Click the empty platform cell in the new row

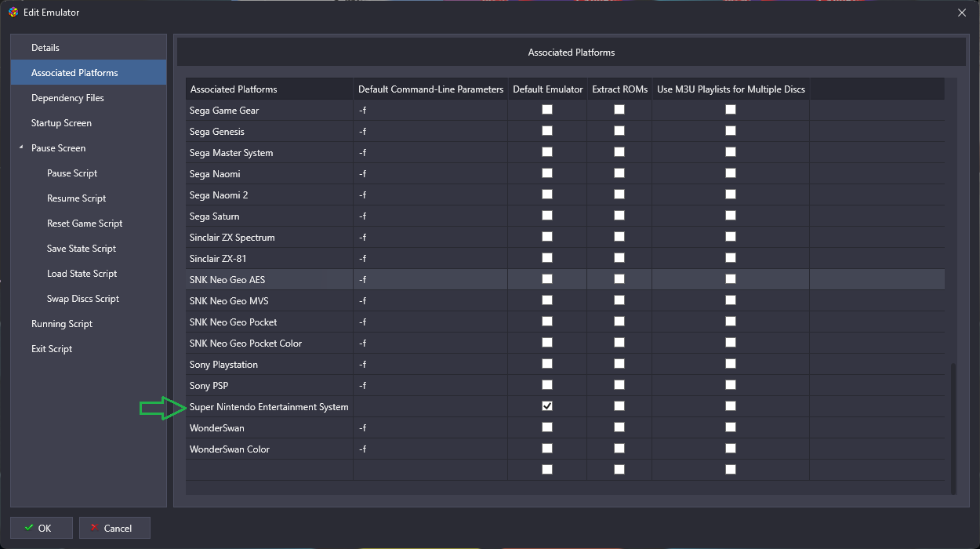269,470
